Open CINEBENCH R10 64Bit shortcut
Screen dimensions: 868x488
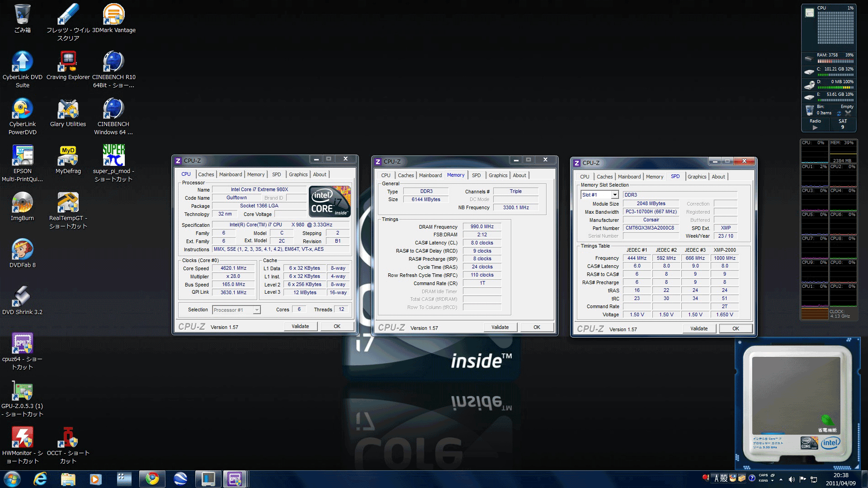[x=113, y=62]
